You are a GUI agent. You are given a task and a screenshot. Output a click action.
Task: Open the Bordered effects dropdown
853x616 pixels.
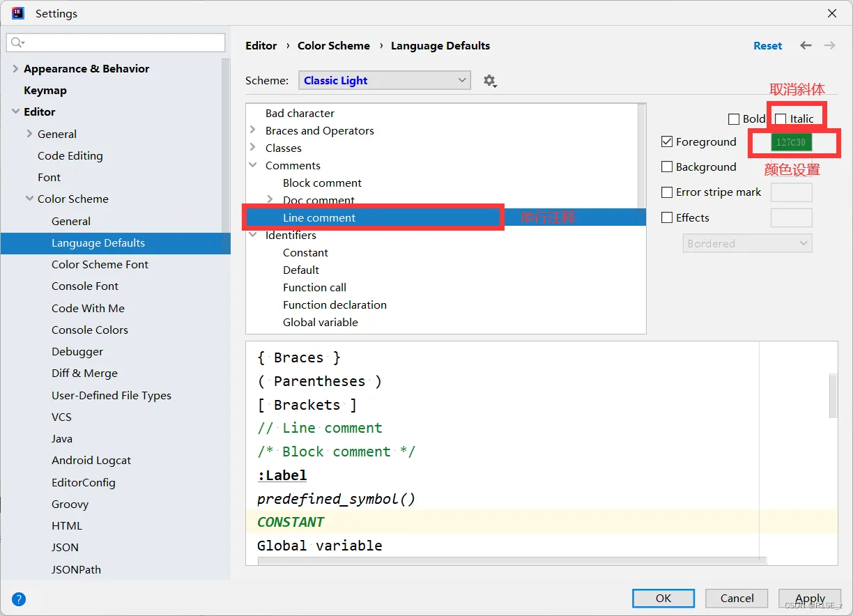747,243
